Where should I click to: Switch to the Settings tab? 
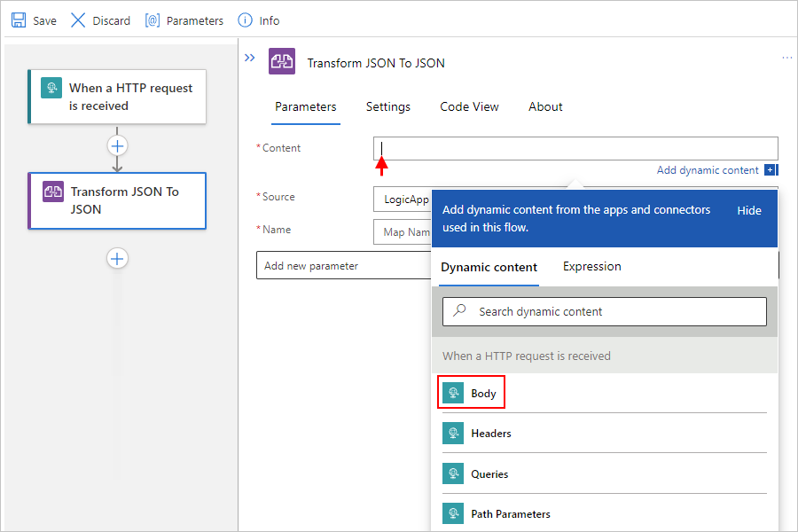click(x=387, y=106)
